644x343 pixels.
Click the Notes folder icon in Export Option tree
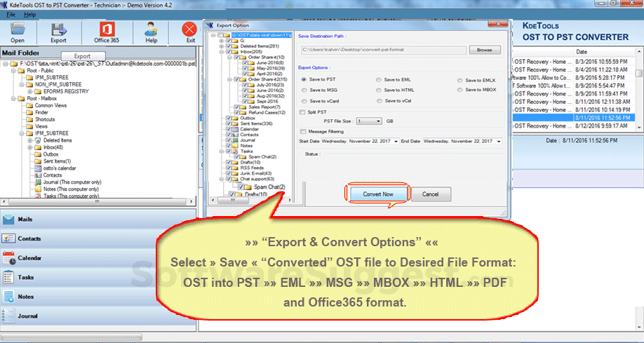[x=235, y=146]
